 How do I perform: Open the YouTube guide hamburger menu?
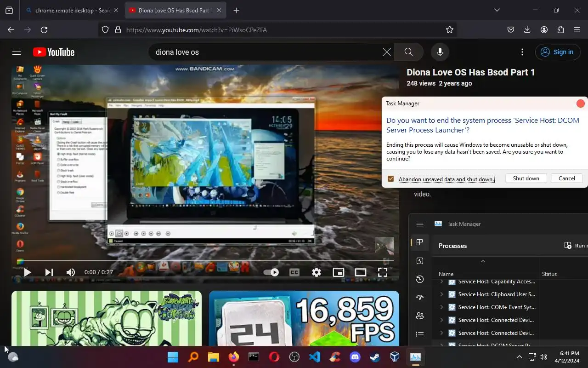[x=17, y=52]
